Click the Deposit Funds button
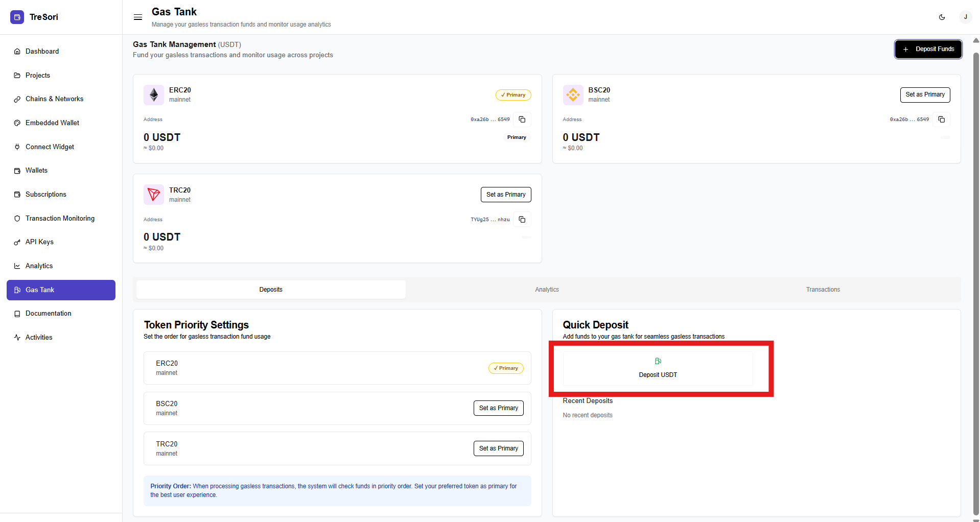 click(928, 49)
